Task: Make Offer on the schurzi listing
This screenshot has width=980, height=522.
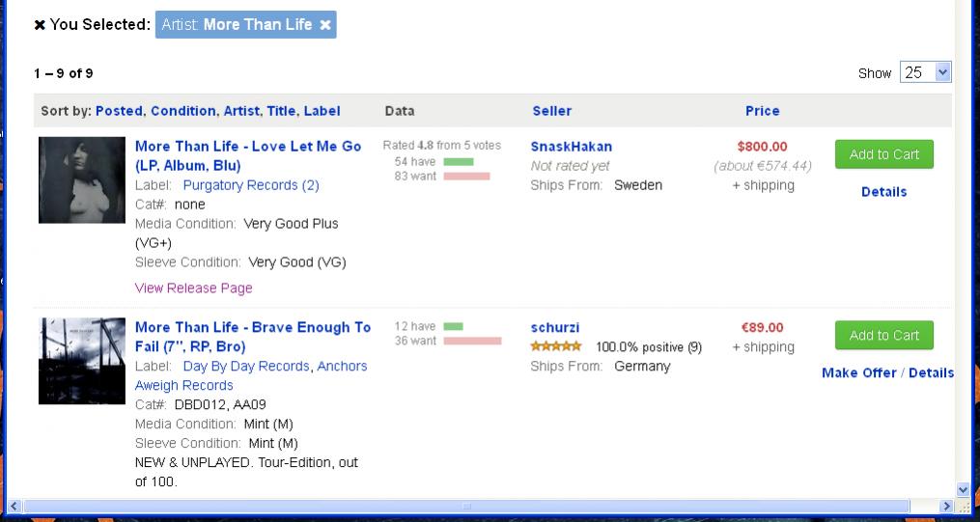Action: [x=858, y=372]
